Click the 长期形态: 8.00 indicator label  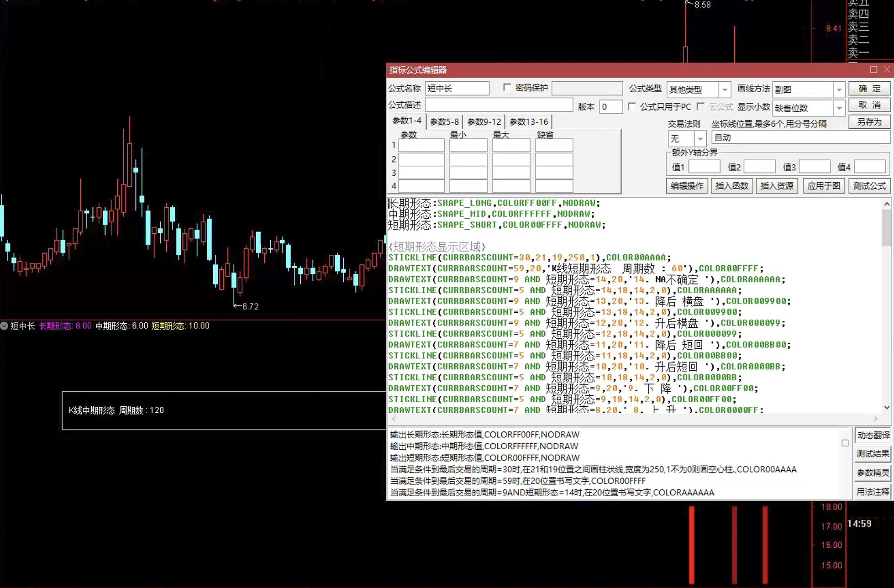point(65,326)
